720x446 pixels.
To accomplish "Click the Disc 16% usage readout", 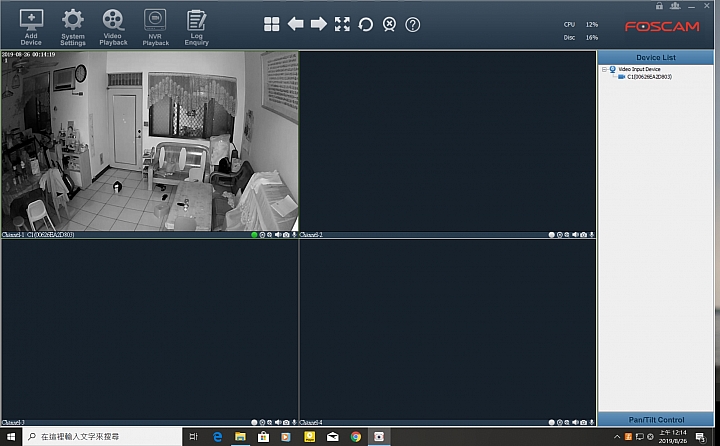I will (x=581, y=38).
